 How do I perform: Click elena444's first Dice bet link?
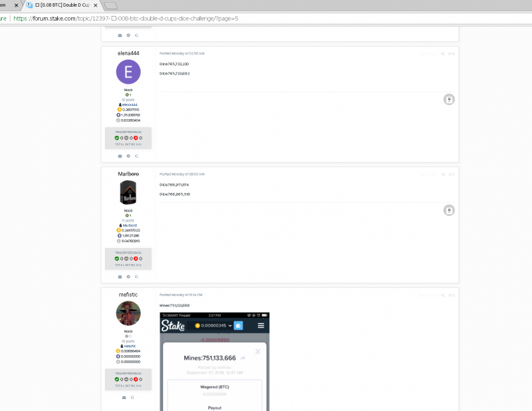(174, 64)
